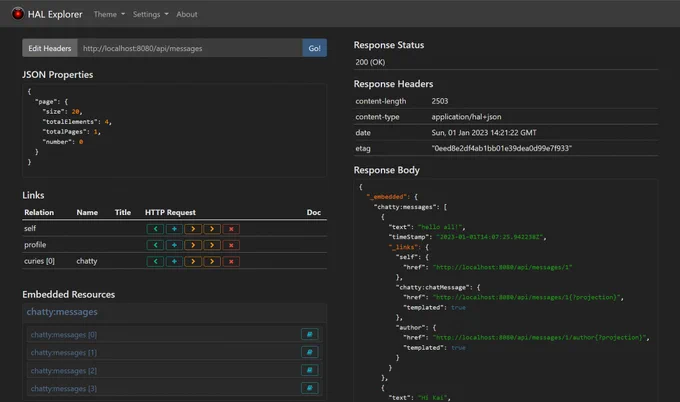Click the Doc column header in Links
Screen dimensions: 680x402
tap(314, 212)
